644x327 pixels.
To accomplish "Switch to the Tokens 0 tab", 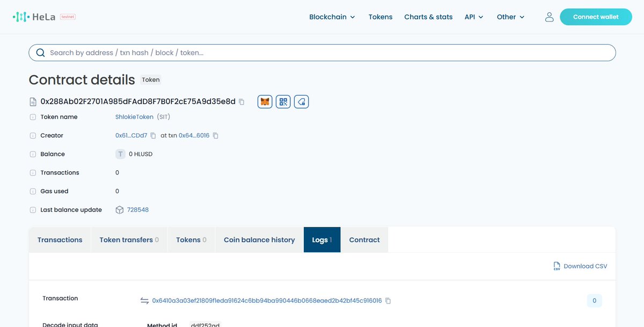I will 192,240.
